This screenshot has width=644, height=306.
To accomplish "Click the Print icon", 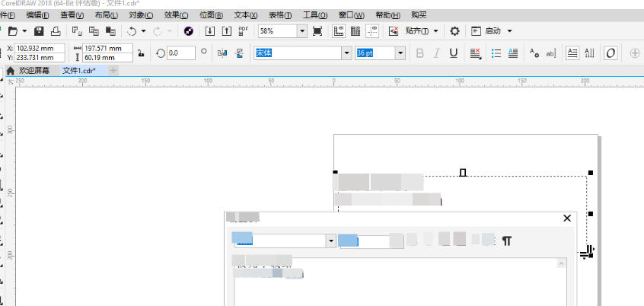I will (56, 31).
